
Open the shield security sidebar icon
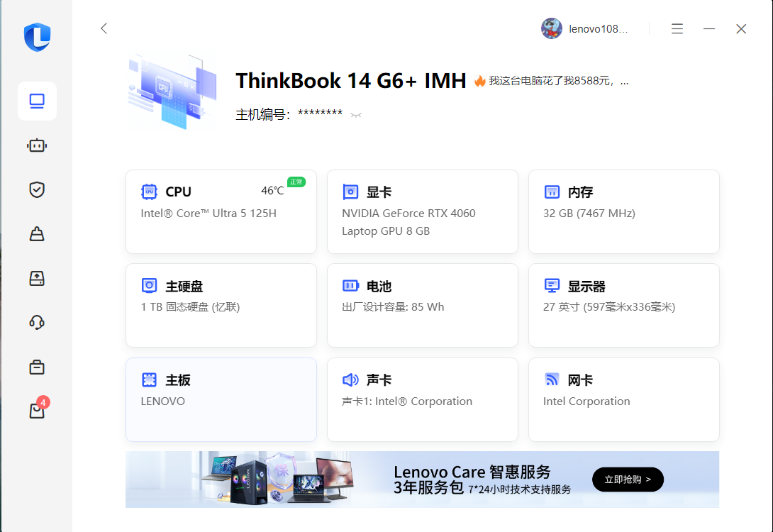click(x=37, y=190)
